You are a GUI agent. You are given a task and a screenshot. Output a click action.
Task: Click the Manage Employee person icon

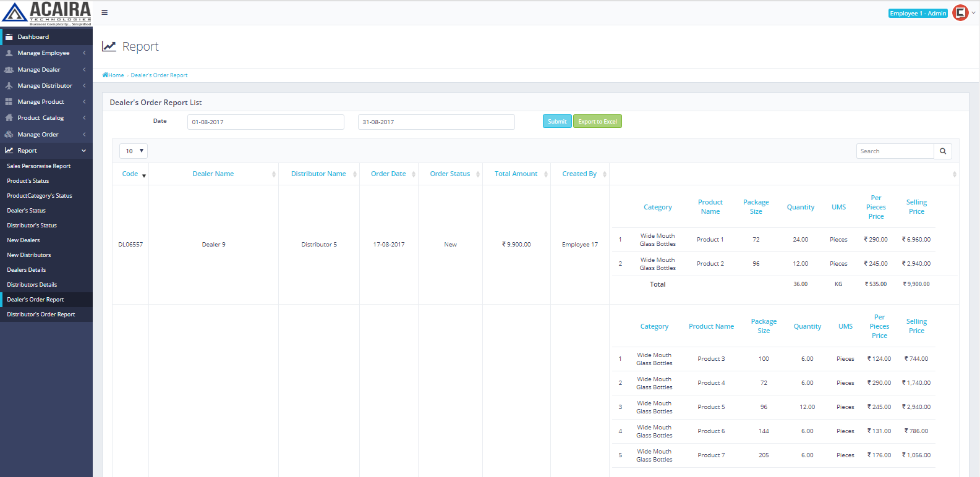tap(9, 53)
